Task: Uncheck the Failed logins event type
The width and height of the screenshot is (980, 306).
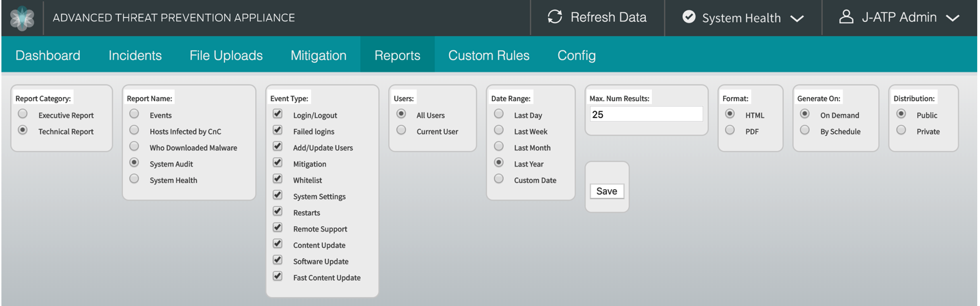Action: 277,130
